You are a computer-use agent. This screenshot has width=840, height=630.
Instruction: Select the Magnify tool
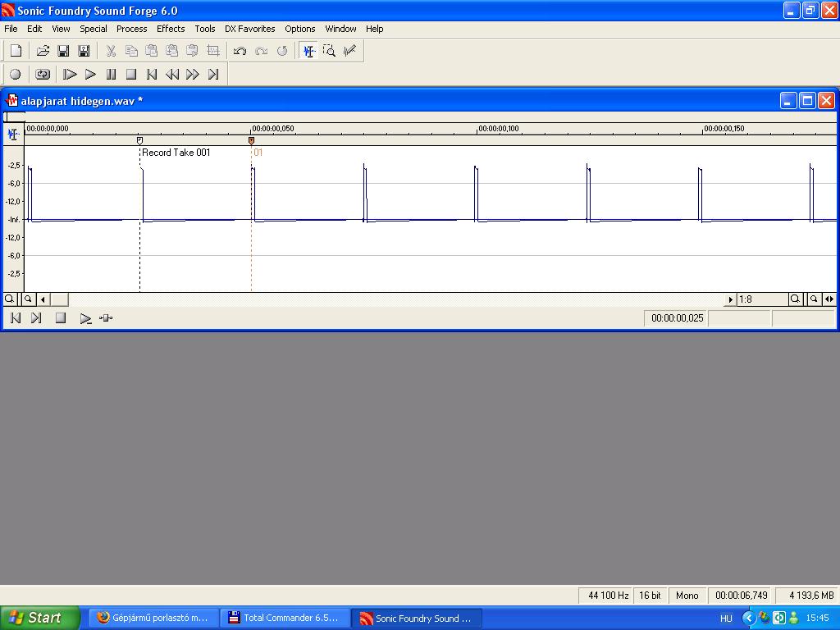pos(329,51)
